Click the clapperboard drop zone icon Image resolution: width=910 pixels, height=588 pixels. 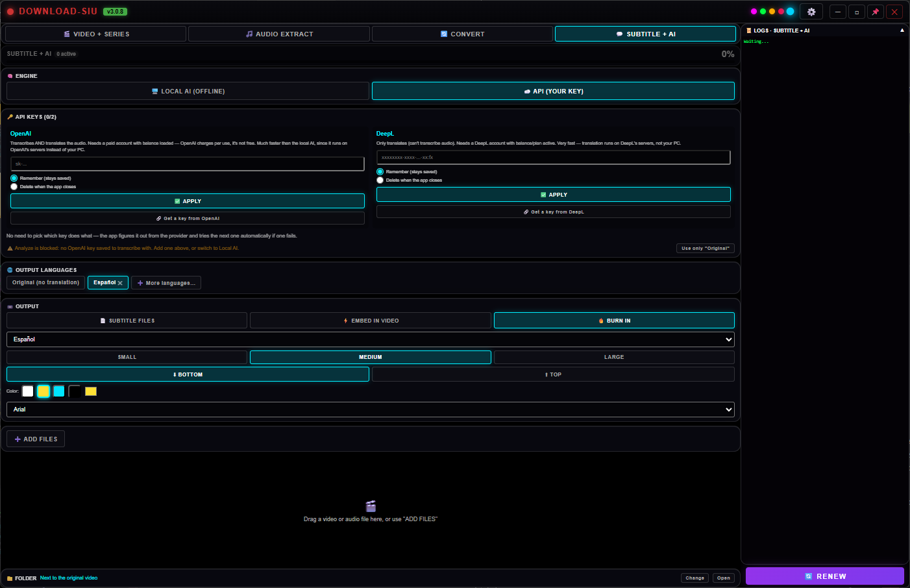371,506
